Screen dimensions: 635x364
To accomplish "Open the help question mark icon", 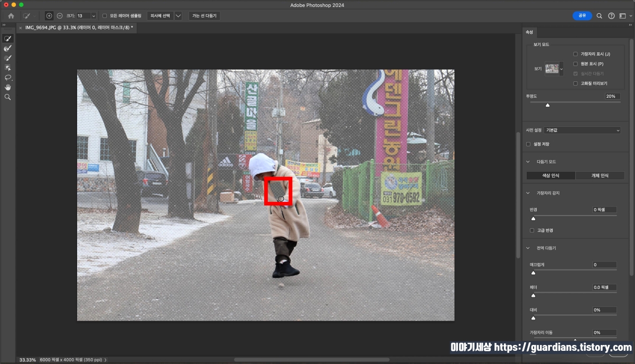I will [611, 16].
